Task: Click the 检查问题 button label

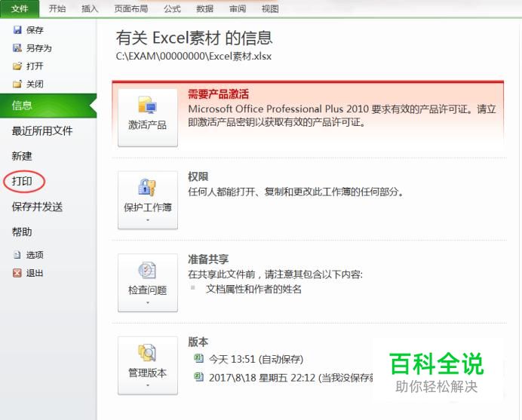Action: (x=148, y=290)
